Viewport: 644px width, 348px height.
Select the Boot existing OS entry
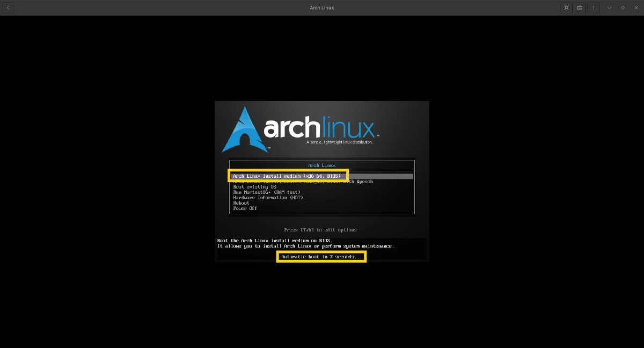coord(254,187)
